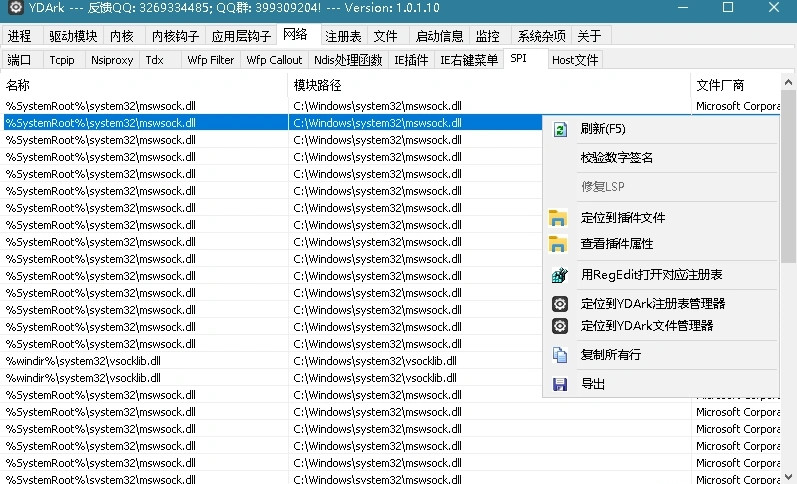
Task: Select first C:\Windows\system32\vsocklib.dll path cell
Action: click(375, 361)
